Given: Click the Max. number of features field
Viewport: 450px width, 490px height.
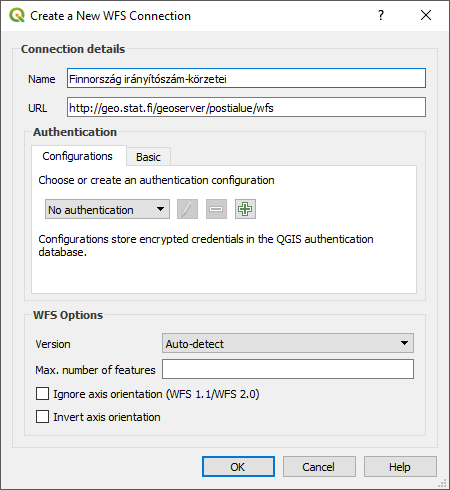Looking at the screenshot, I should click(x=288, y=369).
